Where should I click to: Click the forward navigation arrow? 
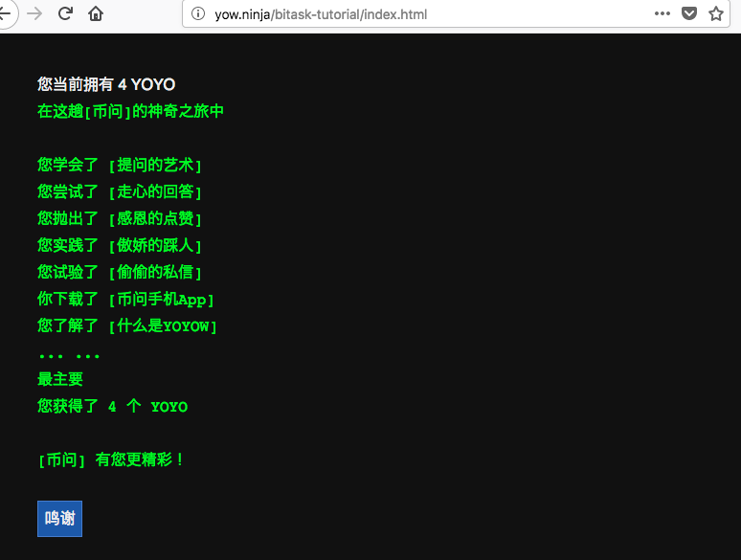pyautogui.click(x=34, y=13)
